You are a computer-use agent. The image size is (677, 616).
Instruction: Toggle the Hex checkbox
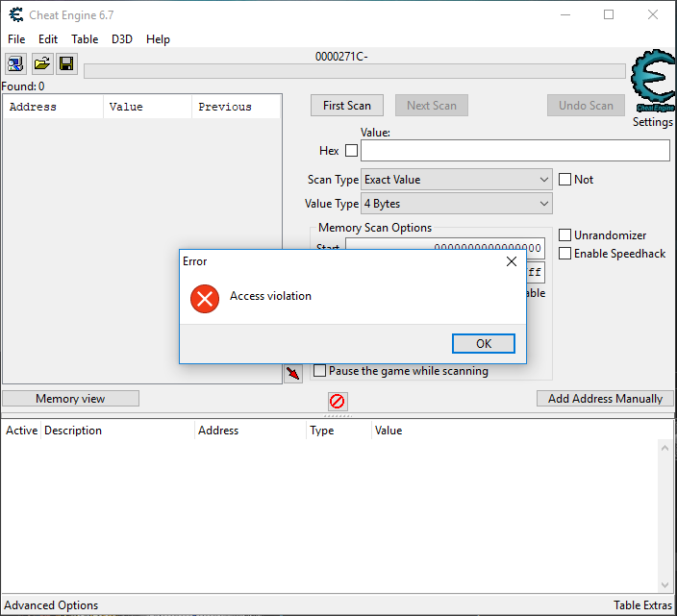coord(351,151)
